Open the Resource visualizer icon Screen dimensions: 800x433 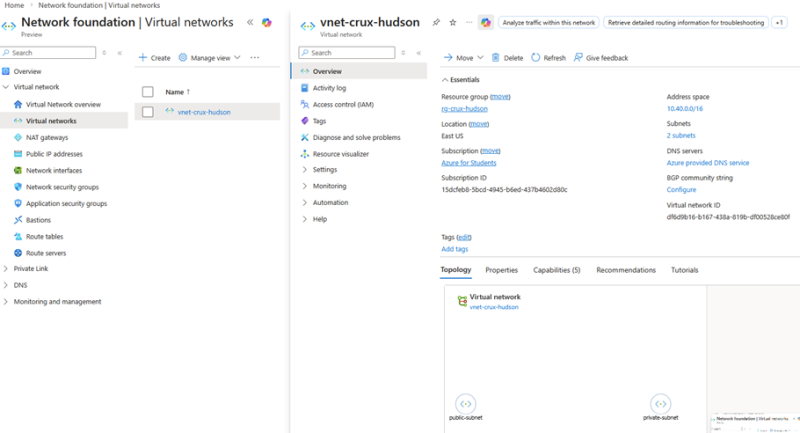(304, 154)
